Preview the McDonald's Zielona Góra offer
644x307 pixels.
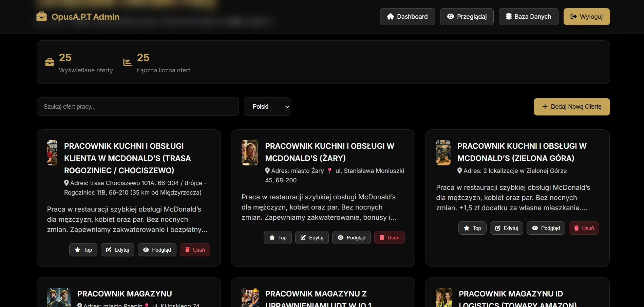[546, 228]
